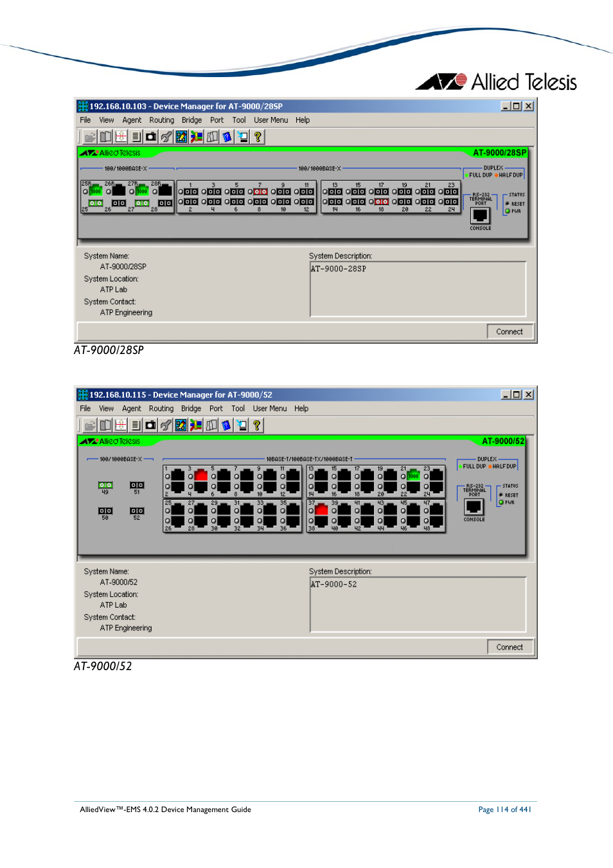Image resolution: width=613 pixels, height=868 pixels.
Task: Click "Page 114 of 441" footer text
Action: coord(505,810)
